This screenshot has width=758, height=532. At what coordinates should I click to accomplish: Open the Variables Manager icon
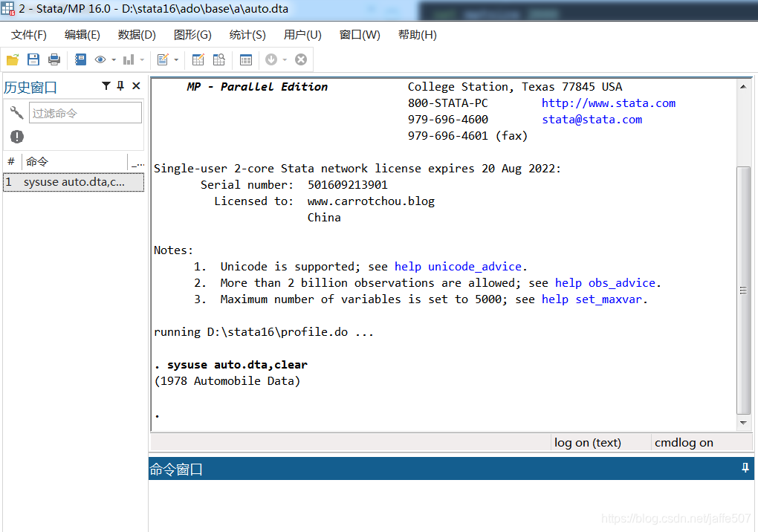[x=245, y=59]
